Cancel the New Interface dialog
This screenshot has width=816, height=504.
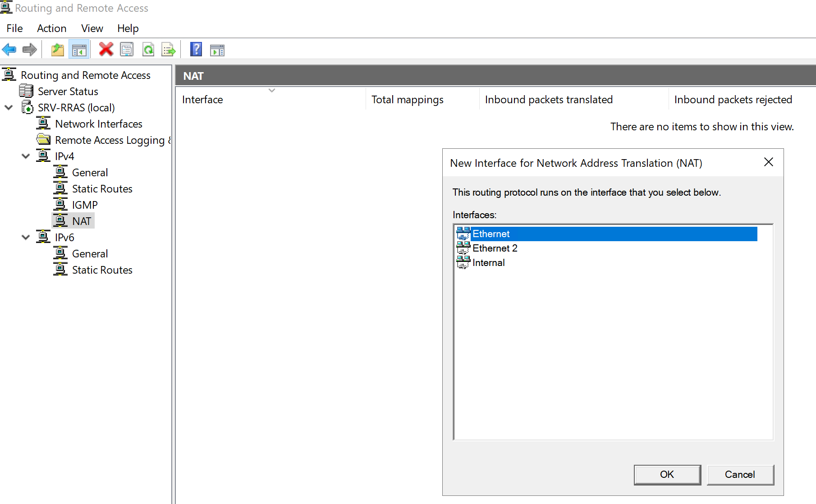(740, 475)
